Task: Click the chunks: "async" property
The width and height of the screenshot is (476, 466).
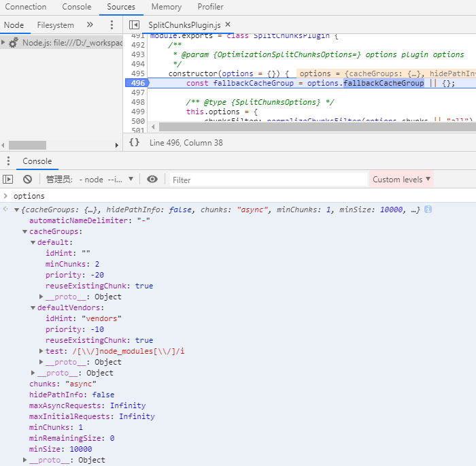Action: [x=63, y=384]
